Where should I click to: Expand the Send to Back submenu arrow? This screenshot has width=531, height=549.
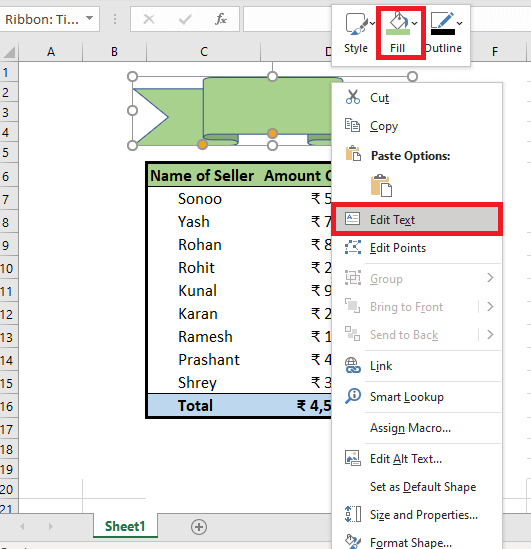point(490,335)
